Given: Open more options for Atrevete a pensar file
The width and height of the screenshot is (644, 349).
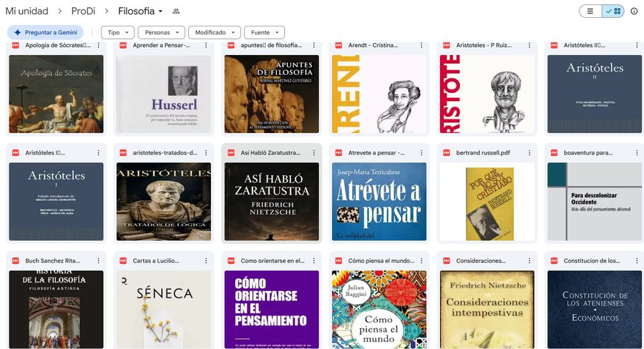Looking at the screenshot, I should coord(421,153).
